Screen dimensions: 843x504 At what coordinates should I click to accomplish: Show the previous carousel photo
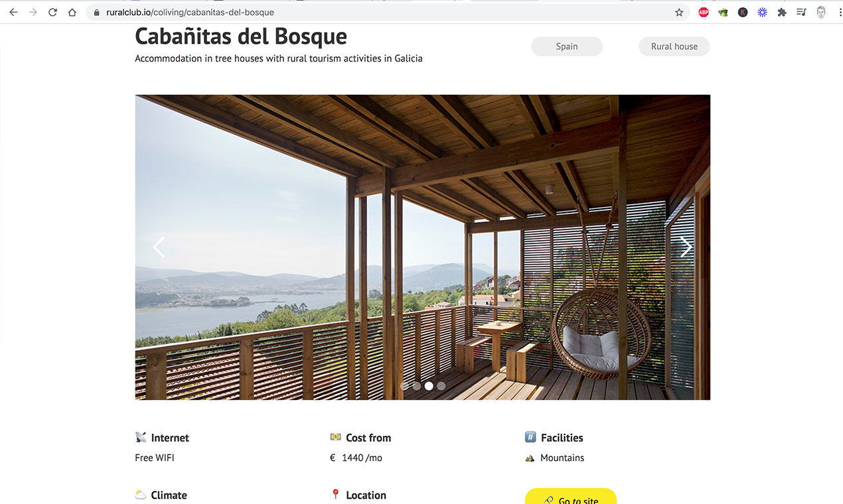[158, 247]
